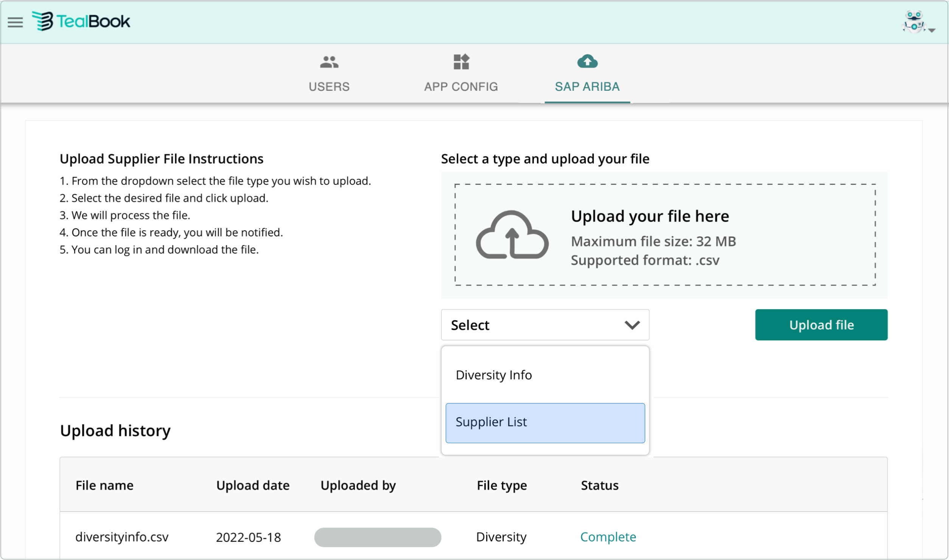Click 'Select a type and upload your file' heading
This screenshot has height=560, width=949.
coord(545,159)
